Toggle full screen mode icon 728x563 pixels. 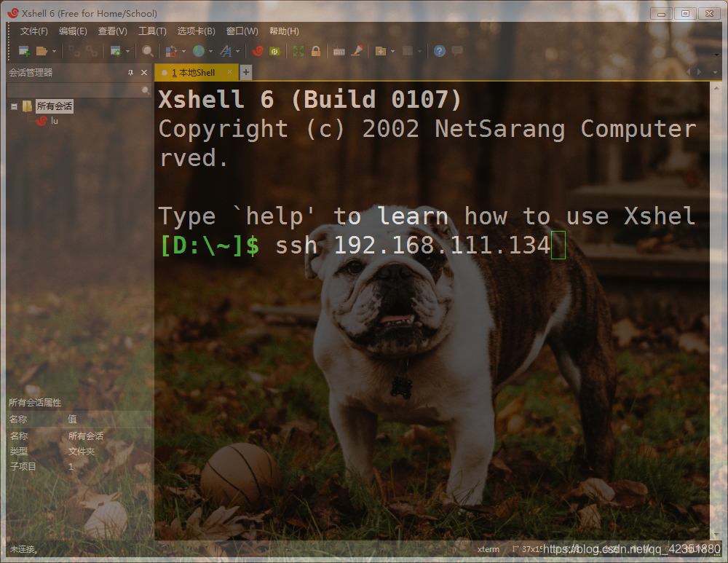(x=298, y=51)
